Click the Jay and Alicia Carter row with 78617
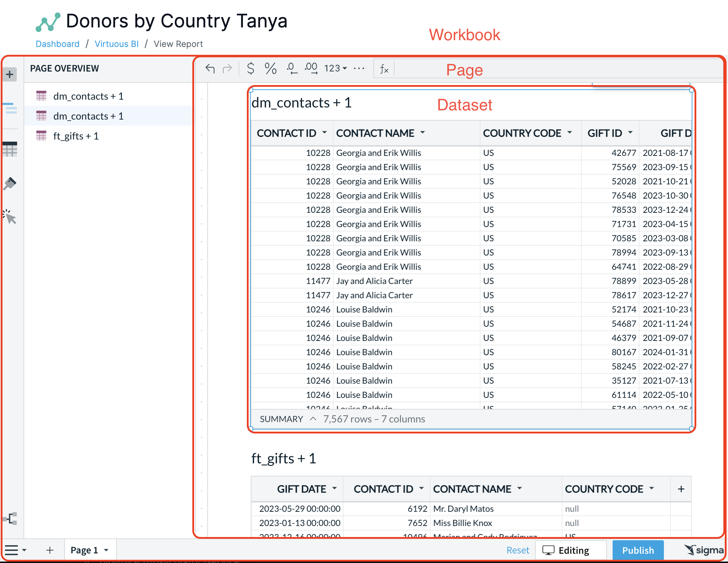 [x=471, y=295]
